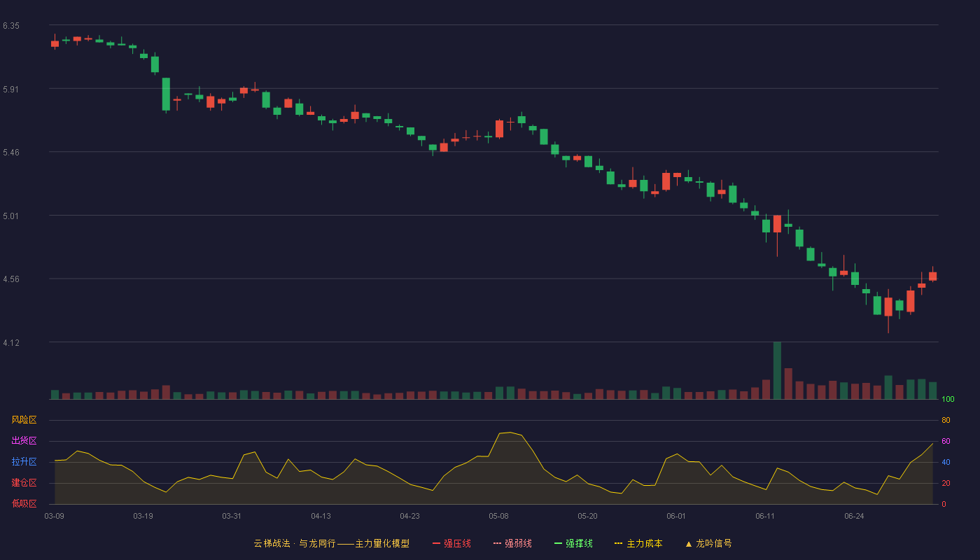Viewport: 980px width, 560px height.
Task: Click the 低吸区 zone label
Action: pos(24,503)
